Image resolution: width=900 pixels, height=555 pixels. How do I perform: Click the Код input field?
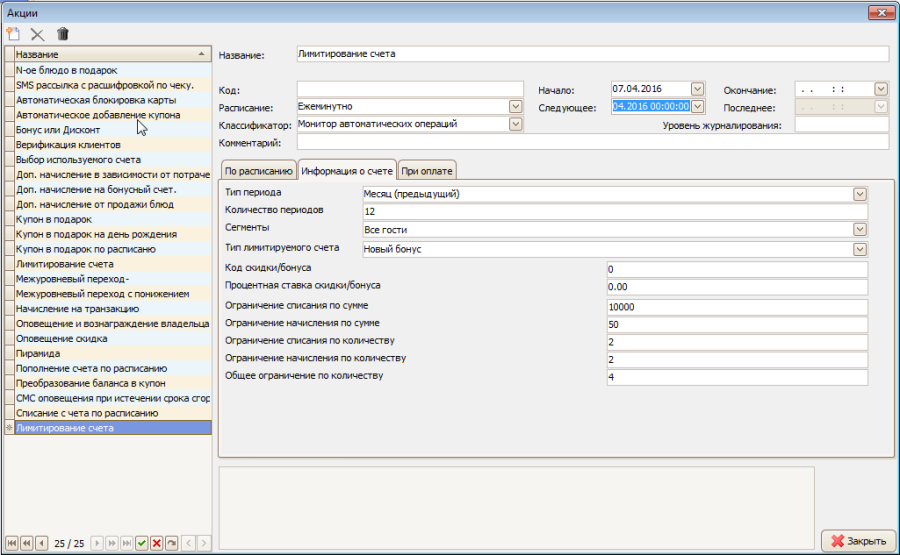pos(410,89)
